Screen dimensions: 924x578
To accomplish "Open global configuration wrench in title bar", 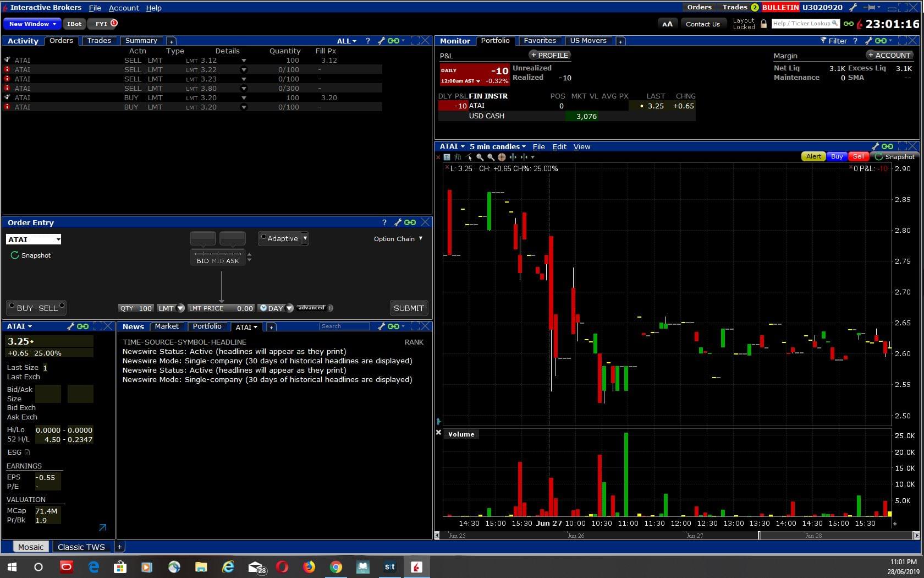I will point(853,8).
